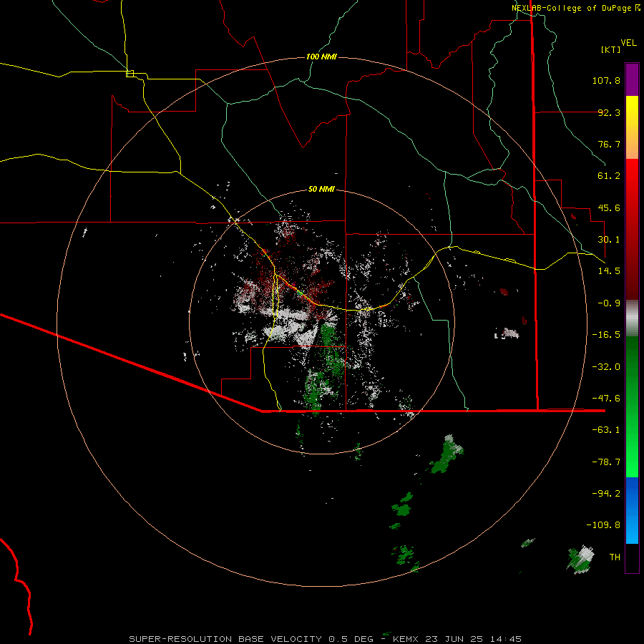Select the -47.6 scale label

click(x=606, y=399)
